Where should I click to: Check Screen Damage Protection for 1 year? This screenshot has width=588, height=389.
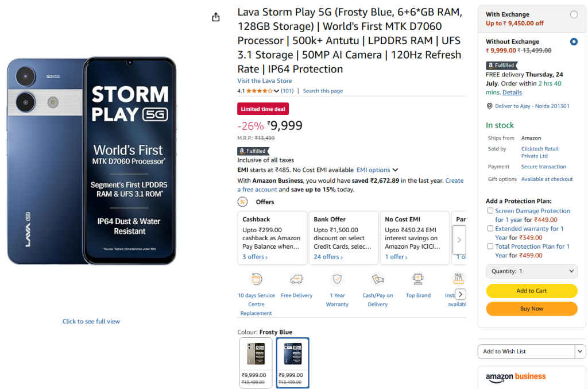point(490,211)
